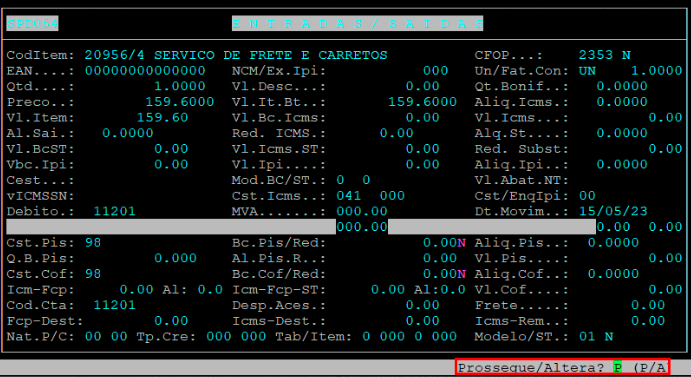Select the Red. Subst value 0.00

pyautogui.click(x=665, y=149)
